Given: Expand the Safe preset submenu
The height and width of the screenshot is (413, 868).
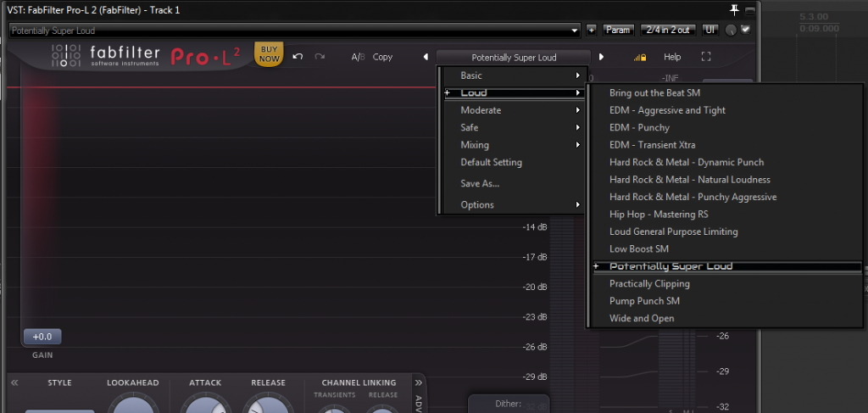Looking at the screenshot, I should click(x=513, y=127).
